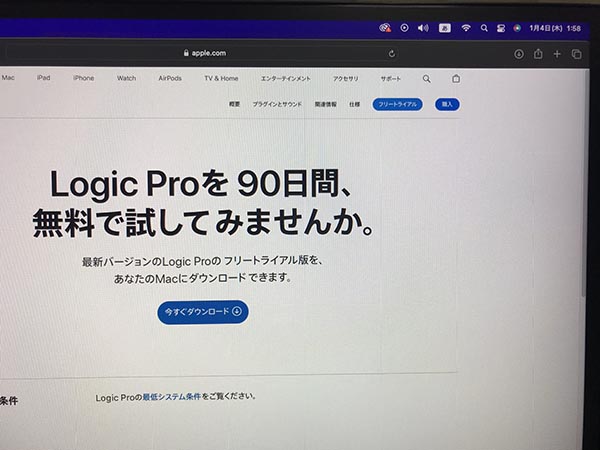The height and width of the screenshot is (450, 600).
Task: Select the 関連情報 sub-navigation link
Action: pos(326,104)
